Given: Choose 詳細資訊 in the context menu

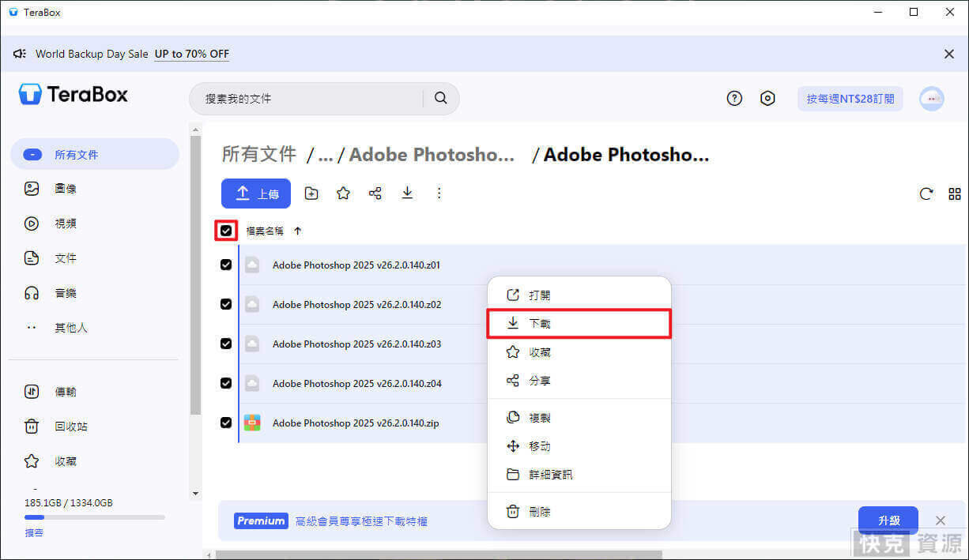Looking at the screenshot, I should pyautogui.click(x=579, y=475).
